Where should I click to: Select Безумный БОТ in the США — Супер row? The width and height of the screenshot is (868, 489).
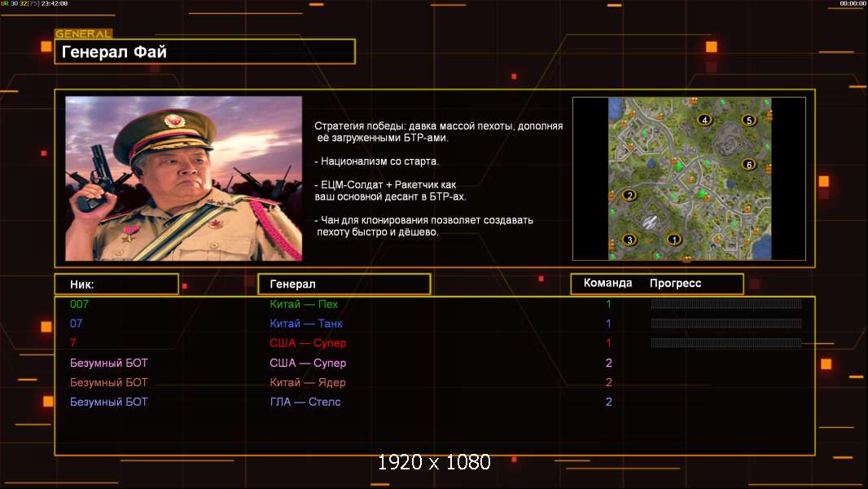108,363
